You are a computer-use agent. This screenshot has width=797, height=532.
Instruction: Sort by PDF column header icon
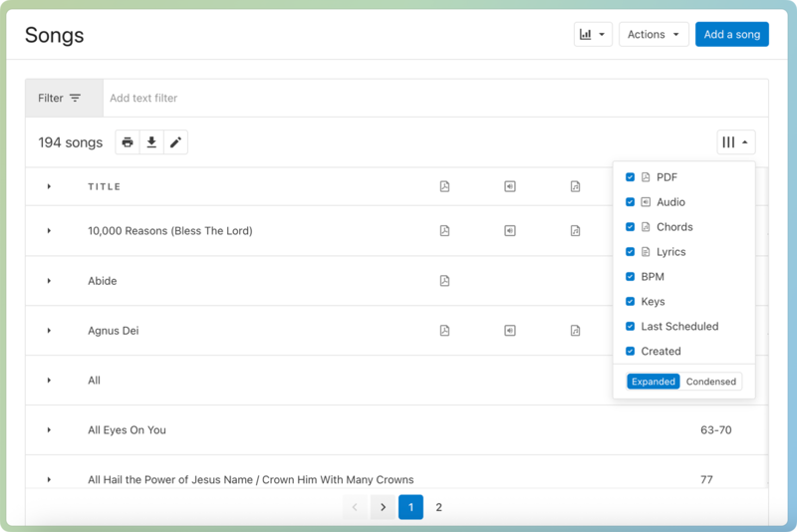tap(444, 186)
